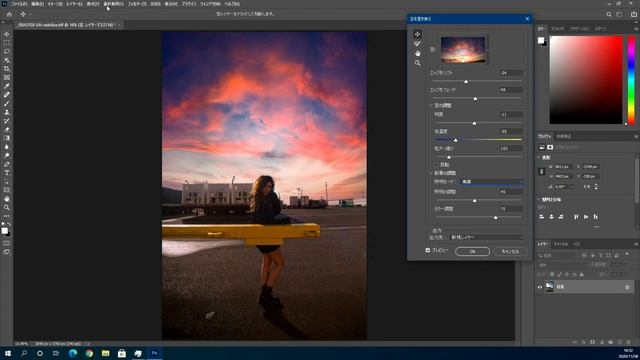Click OK in the Sky Replacement dialog
This screenshot has height=360, width=640.
[x=472, y=251]
